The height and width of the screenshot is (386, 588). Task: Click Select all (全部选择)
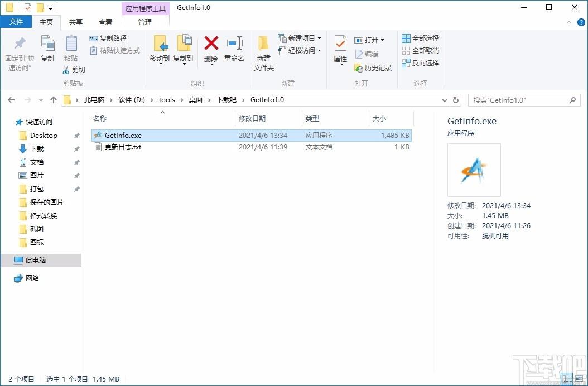pos(421,38)
